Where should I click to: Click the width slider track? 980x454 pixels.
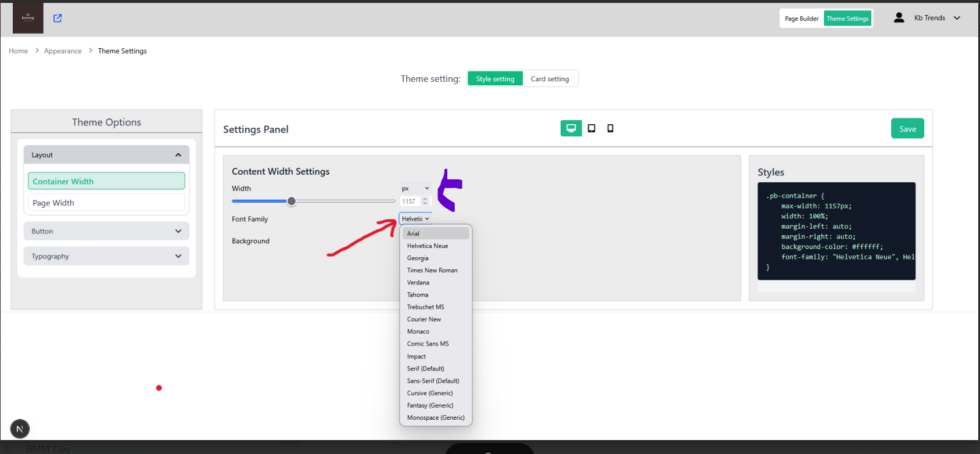click(x=314, y=201)
